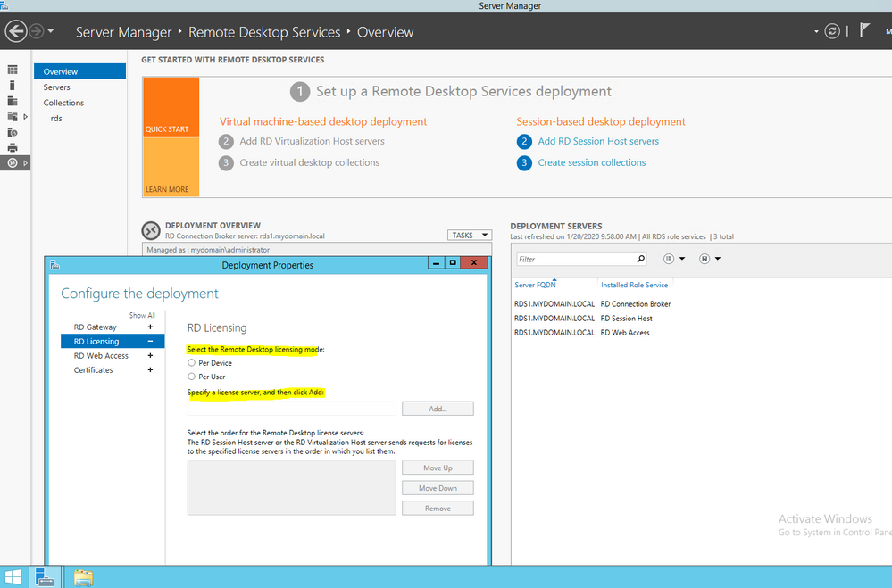Select Certificates in Deployment Properties
The image size is (892, 588).
93,369
